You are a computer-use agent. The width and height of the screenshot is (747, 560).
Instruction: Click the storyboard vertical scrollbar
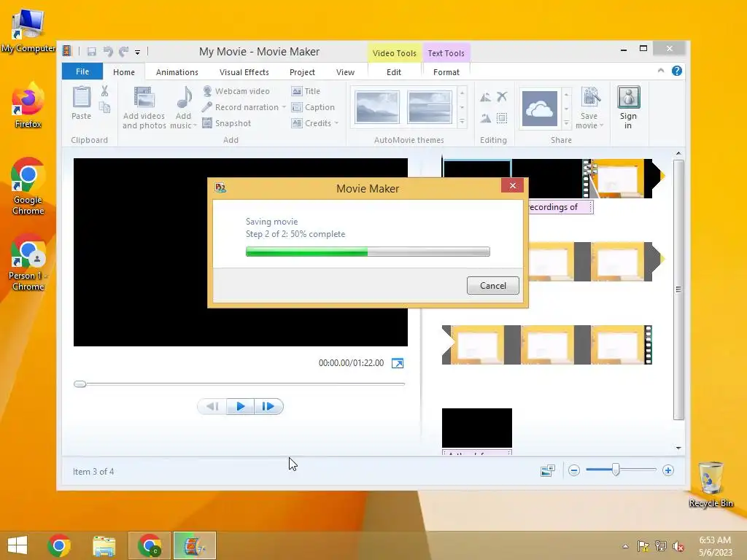[x=678, y=290]
